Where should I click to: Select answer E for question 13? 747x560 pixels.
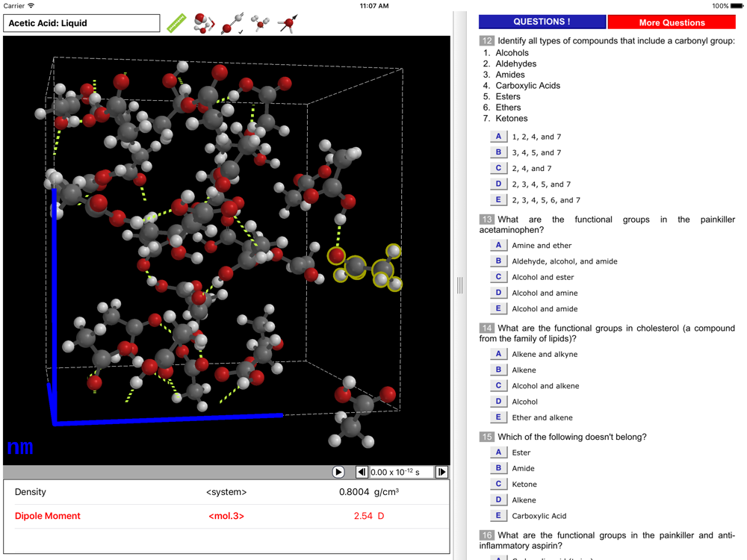pos(498,308)
